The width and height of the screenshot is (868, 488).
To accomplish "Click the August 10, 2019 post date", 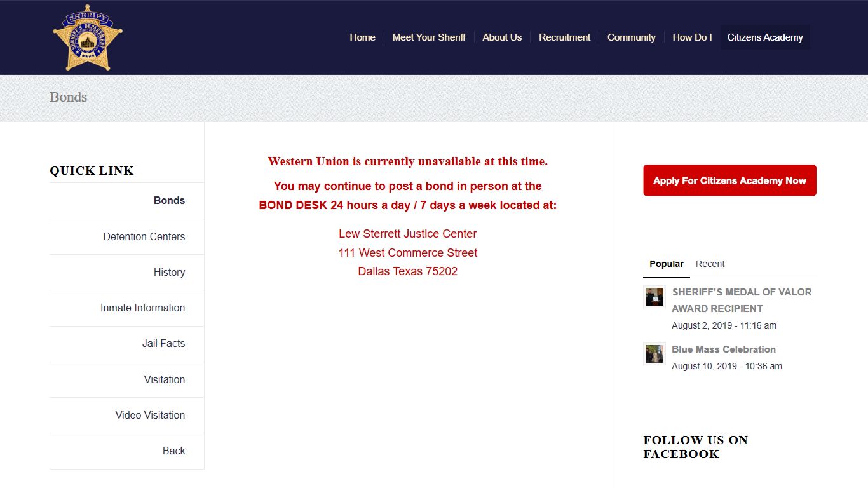I will 727,366.
